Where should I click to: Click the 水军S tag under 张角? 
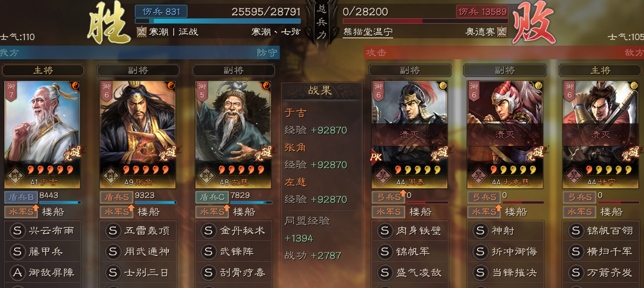click(x=117, y=212)
